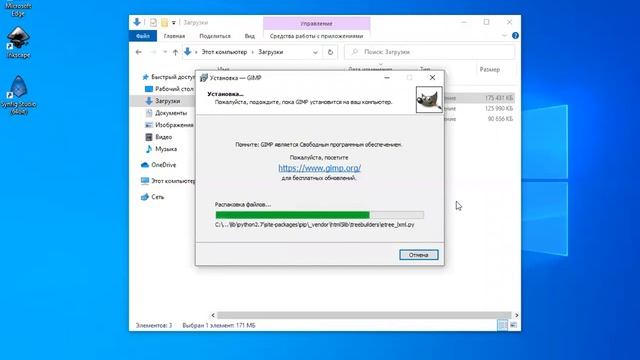Switch to large icons view in status bar
640x360 pixels.
(513, 325)
